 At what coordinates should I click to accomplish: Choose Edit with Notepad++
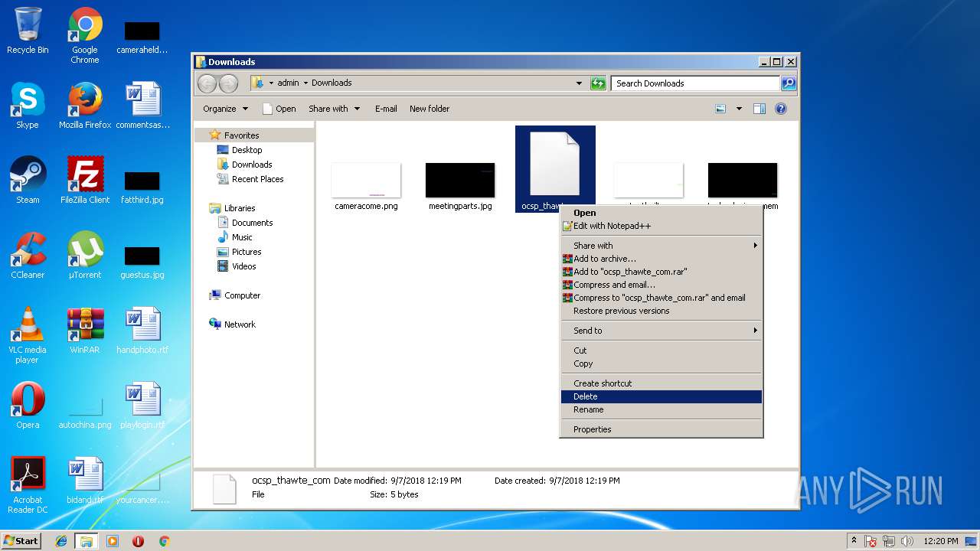pyautogui.click(x=661, y=226)
